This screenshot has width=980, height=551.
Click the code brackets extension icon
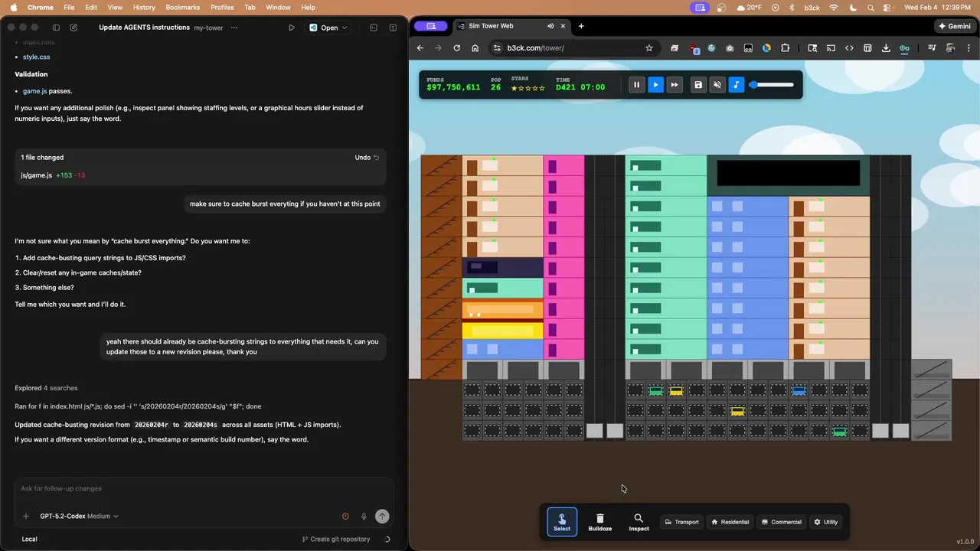849,48
